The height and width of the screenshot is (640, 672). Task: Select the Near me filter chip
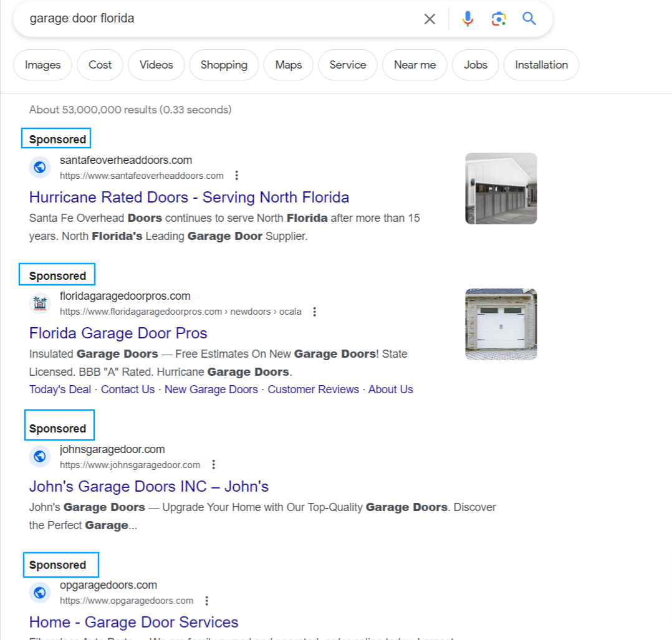[415, 65]
